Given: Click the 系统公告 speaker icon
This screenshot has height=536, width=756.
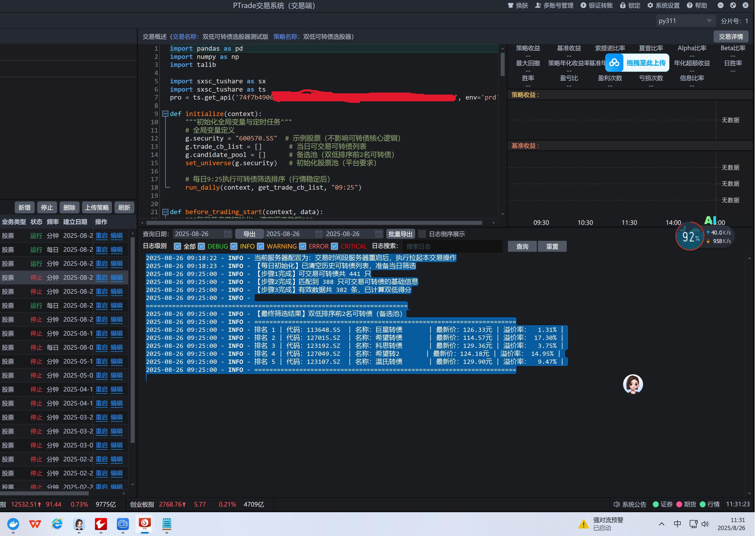Looking at the screenshot, I should 617,504.
